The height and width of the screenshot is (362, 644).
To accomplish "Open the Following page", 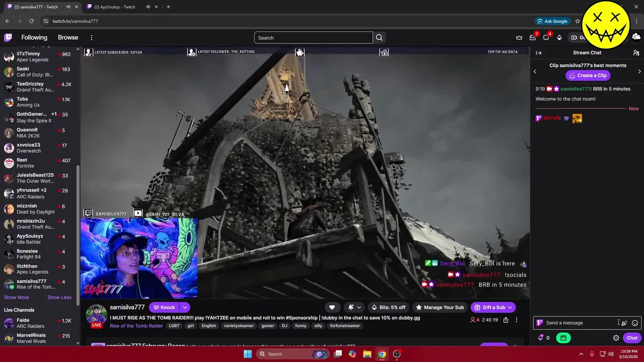I will click(x=34, y=37).
